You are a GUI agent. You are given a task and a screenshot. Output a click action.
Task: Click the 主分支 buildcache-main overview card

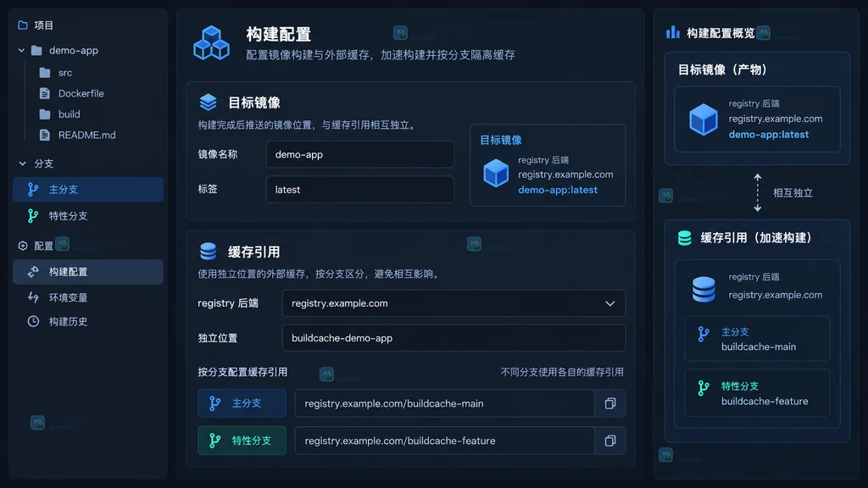(757, 339)
